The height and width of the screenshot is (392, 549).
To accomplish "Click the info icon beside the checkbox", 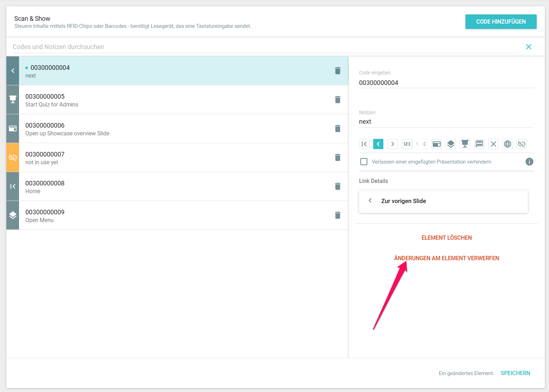I will click(529, 162).
